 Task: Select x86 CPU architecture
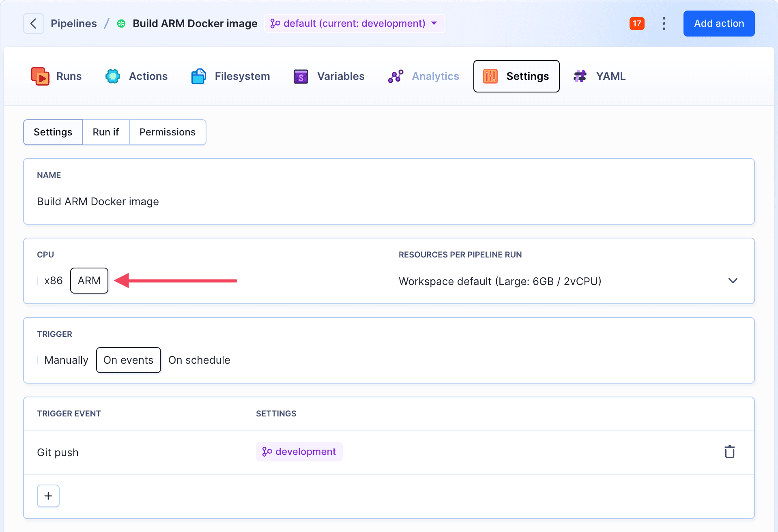[53, 281]
